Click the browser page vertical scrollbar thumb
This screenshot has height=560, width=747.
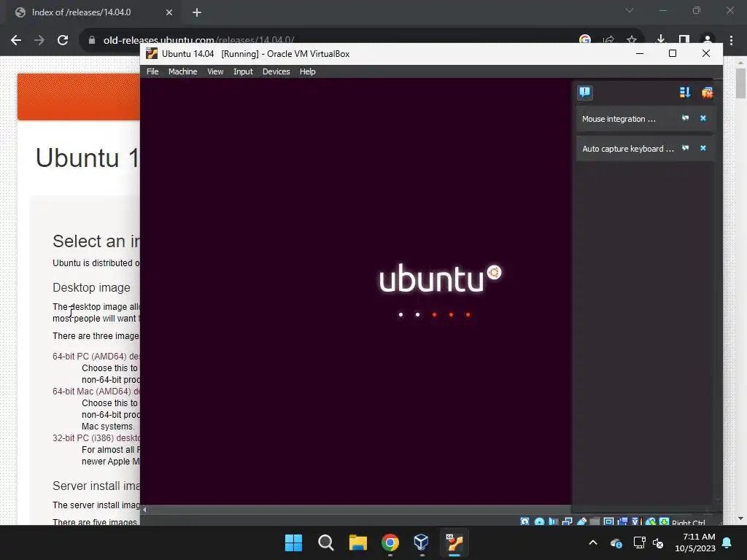click(x=740, y=83)
